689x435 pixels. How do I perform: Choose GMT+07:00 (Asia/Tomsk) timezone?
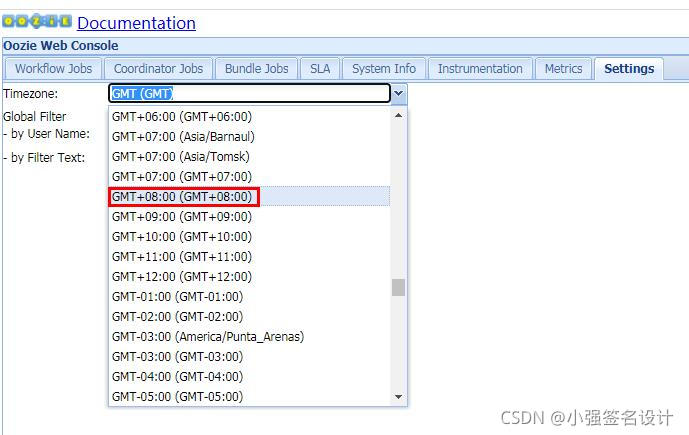pos(249,156)
